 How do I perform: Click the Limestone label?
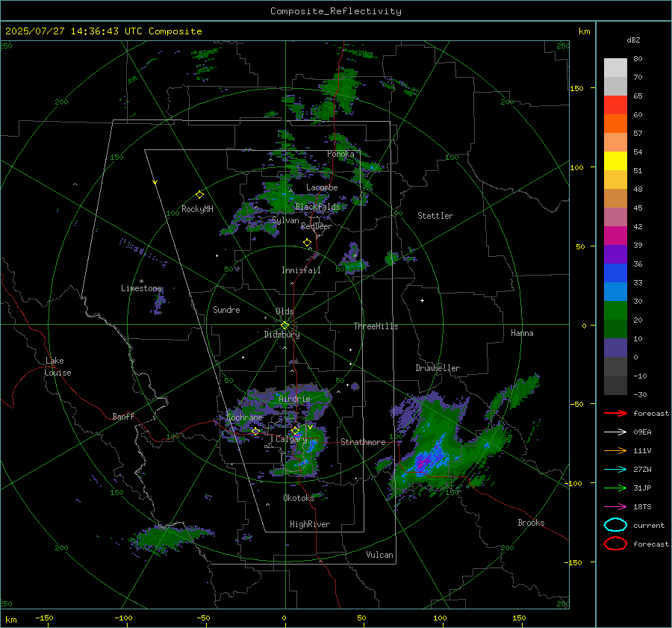(141, 288)
